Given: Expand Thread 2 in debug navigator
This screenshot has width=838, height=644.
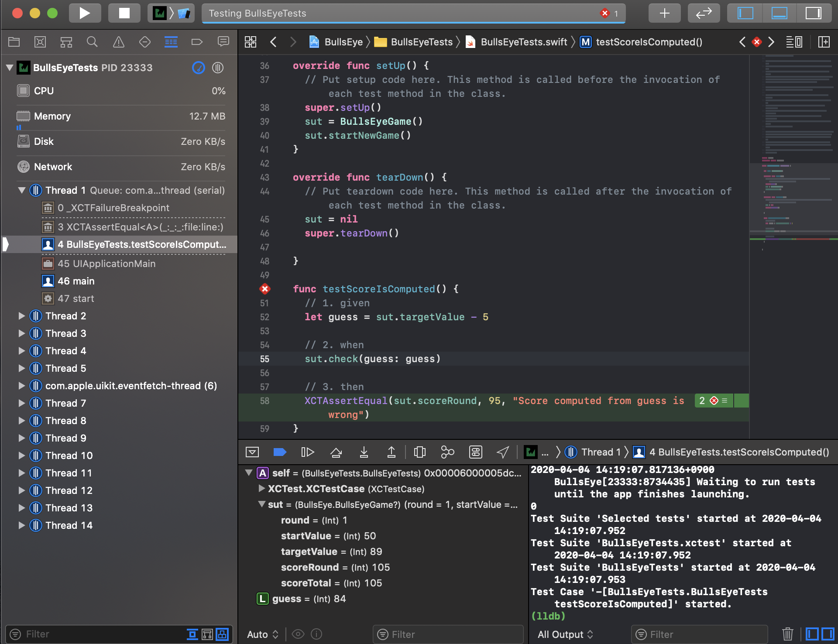Looking at the screenshot, I should (x=21, y=316).
